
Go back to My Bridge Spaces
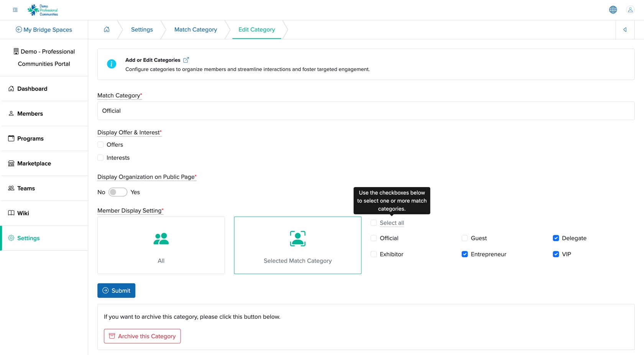pos(44,30)
